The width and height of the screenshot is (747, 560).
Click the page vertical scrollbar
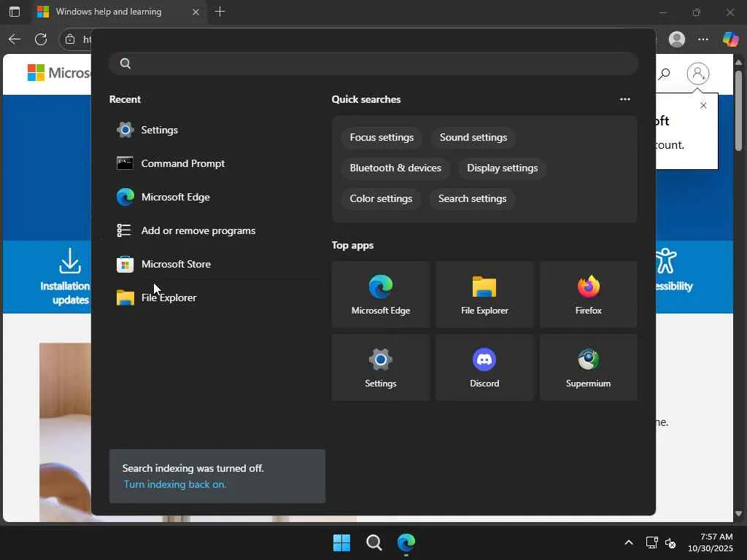pos(738,111)
